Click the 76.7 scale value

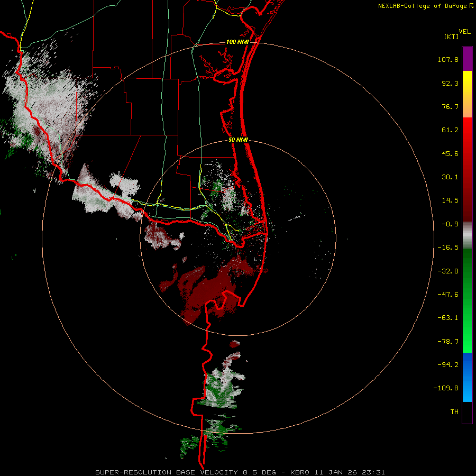coord(450,106)
